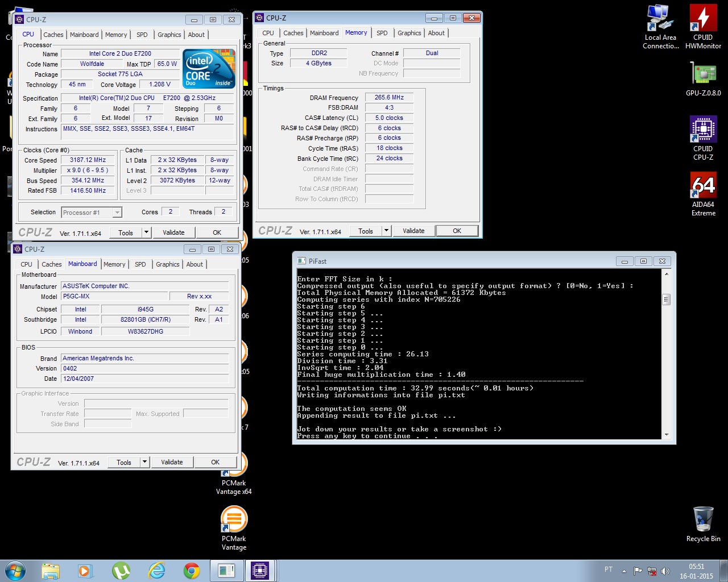Open Graphics tab in the Memory CPU-Z window

409,33
